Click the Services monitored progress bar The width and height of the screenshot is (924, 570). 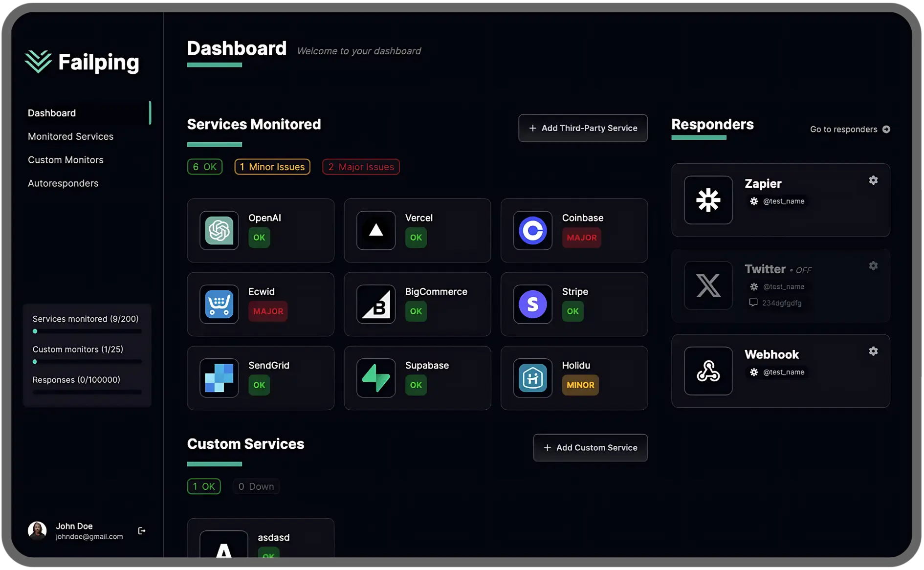87,331
